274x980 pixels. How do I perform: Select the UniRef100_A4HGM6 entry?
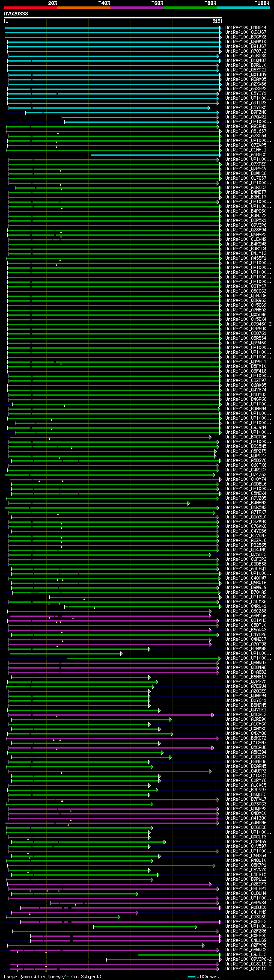[x=246, y=823]
